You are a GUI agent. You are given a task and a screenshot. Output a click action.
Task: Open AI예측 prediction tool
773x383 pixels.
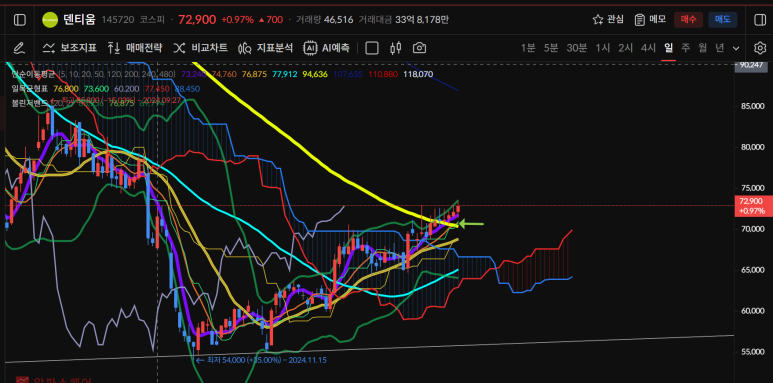point(327,48)
